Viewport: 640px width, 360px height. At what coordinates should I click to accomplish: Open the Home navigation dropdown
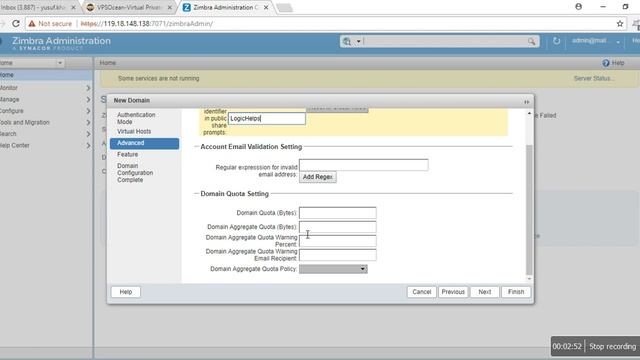(60, 63)
